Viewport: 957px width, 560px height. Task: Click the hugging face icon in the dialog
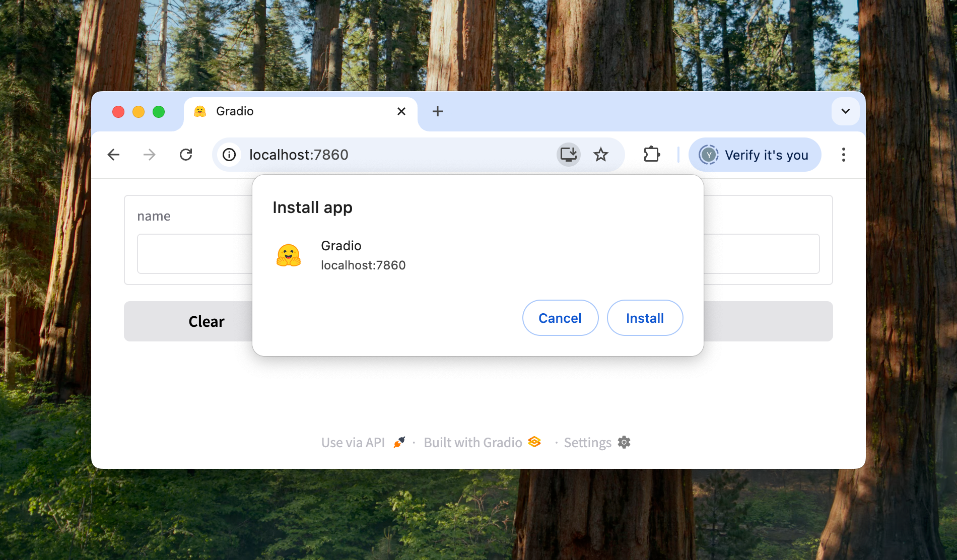click(288, 255)
